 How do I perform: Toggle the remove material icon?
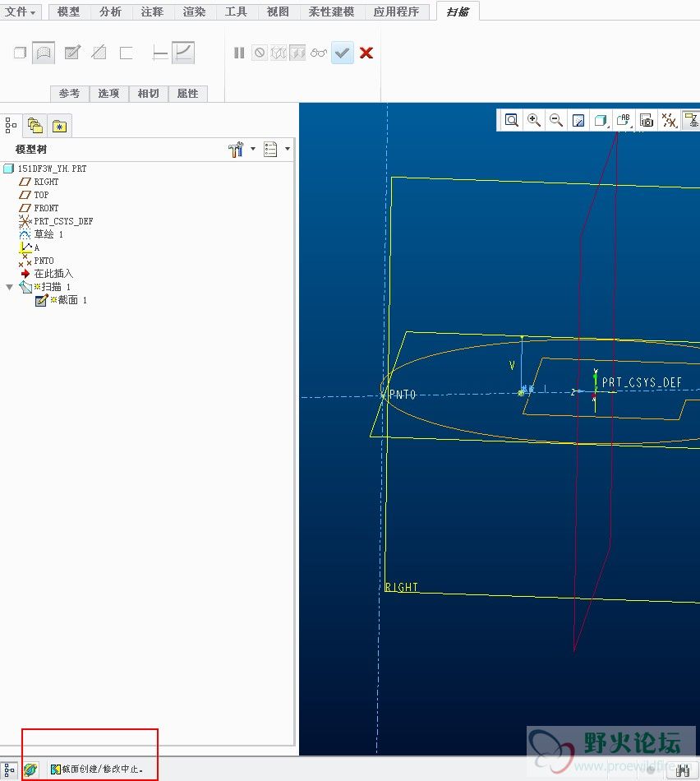click(x=99, y=53)
